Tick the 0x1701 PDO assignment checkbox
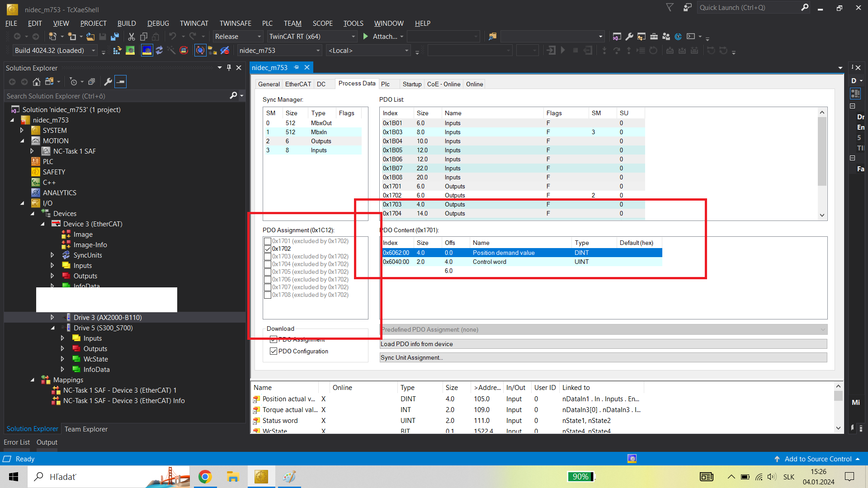 268,241
